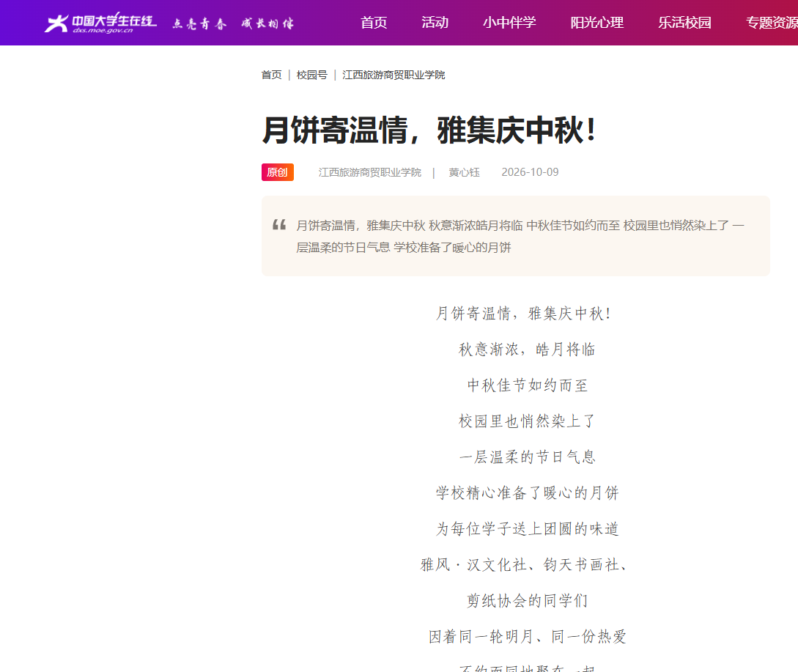Click the body line 秋意渐浓，皓月将临

click(527, 350)
